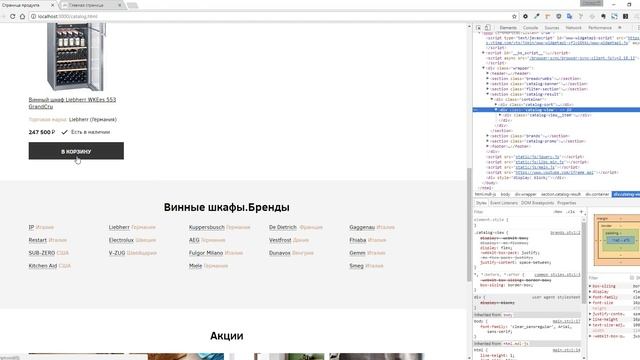This screenshot has height=360, width=640.
Task: Open the DevTools more tabs chevron
Action: coord(620,28)
